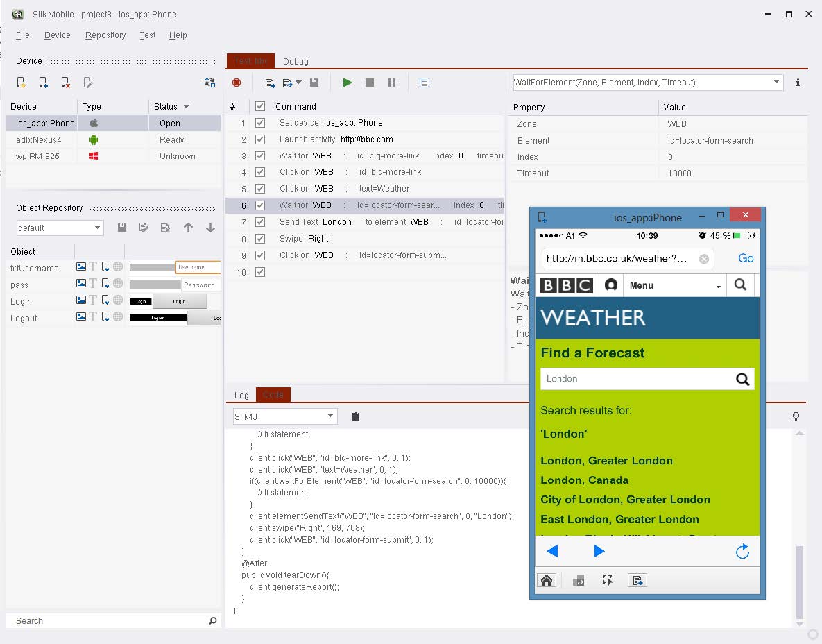Toggle checkbox for step 3 Wait for
822x644 pixels.
[x=259, y=155]
